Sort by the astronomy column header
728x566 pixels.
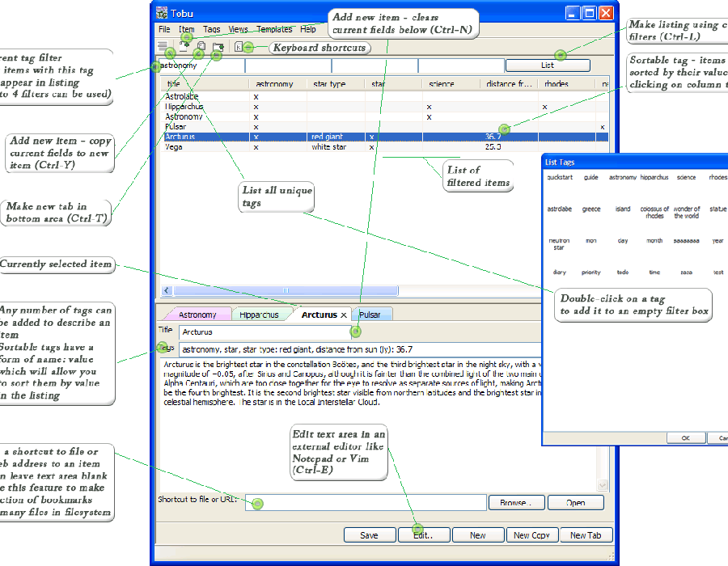pos(278,84)
